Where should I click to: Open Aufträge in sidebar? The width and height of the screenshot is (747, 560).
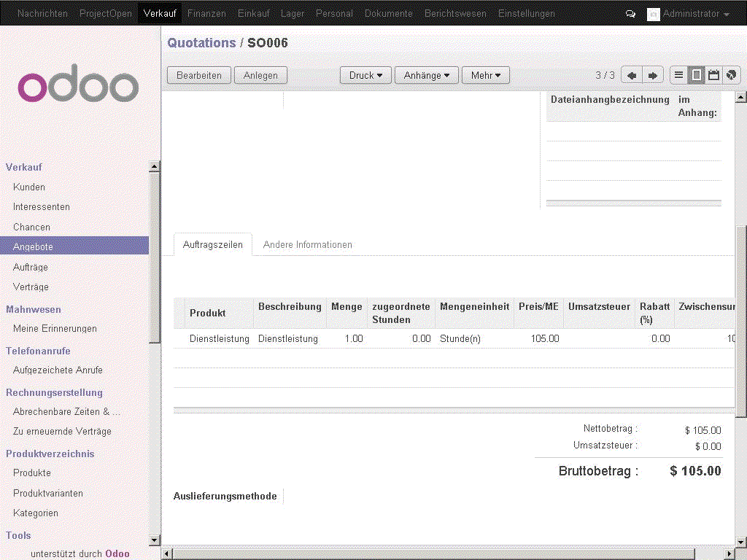31,267
